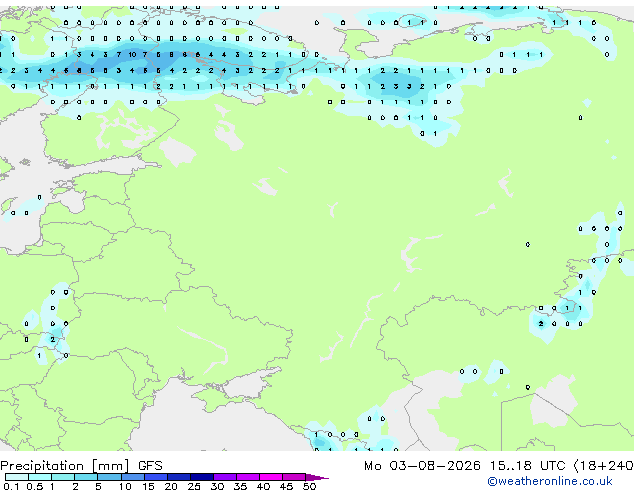Screen dimensions: 634x490
Task: Pick the 15–20 mm legend color swatch
Action: click(156, 477)
